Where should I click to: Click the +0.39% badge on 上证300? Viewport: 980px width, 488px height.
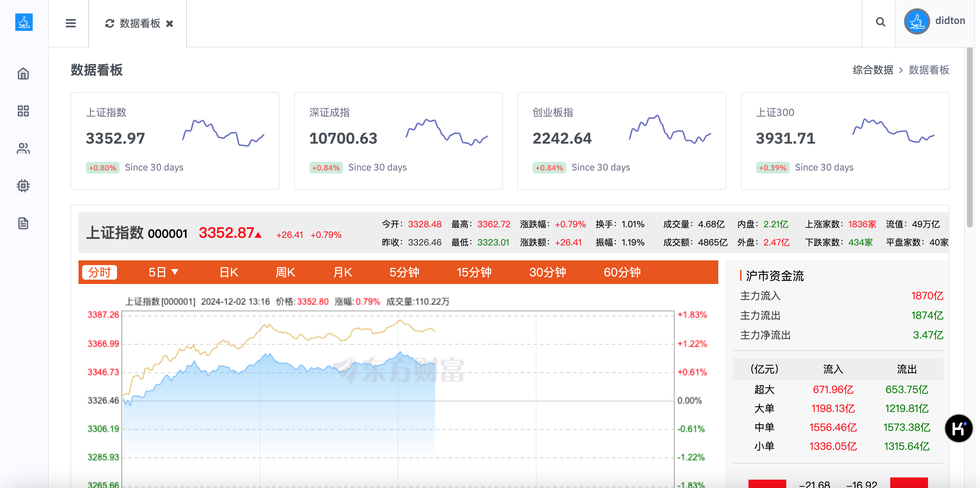pyautogui.click(x=772, y=168)
